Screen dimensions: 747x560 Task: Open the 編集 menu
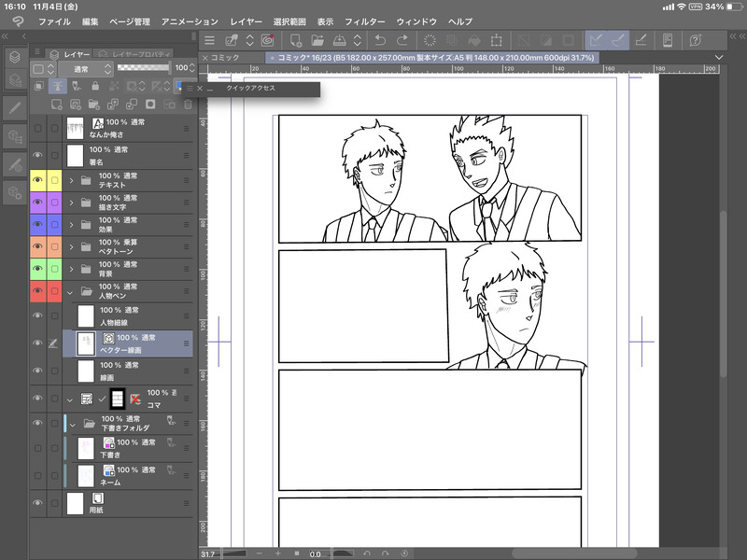pyautogui.click(x=90, y=21)
